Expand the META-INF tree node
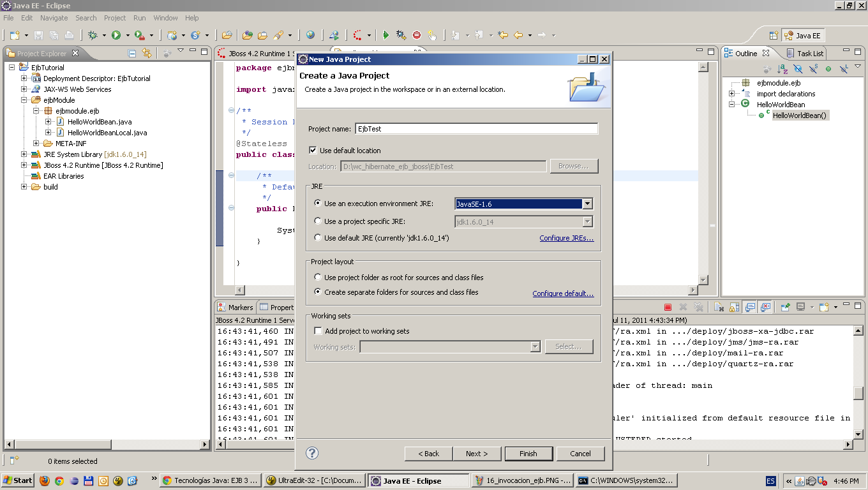 pyautogui.click(x=36, y=143)
